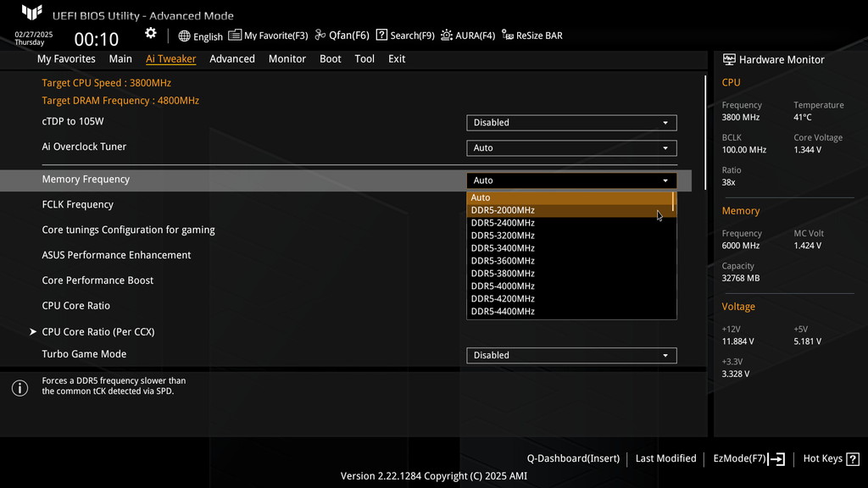Open the cTDP to 105W dropdown
The width and height of the screenshot is (868, 488).
click(x=571, y=122)
